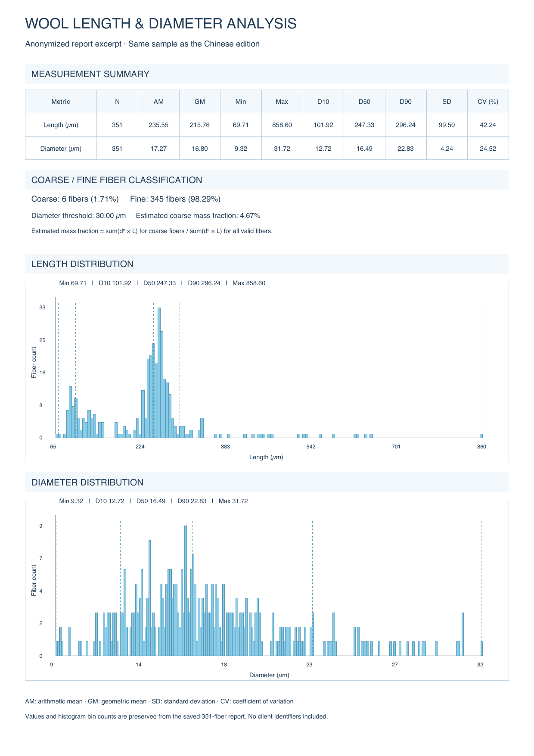Select the Diameter CV value "24.52"

click(x=488, y=149)
